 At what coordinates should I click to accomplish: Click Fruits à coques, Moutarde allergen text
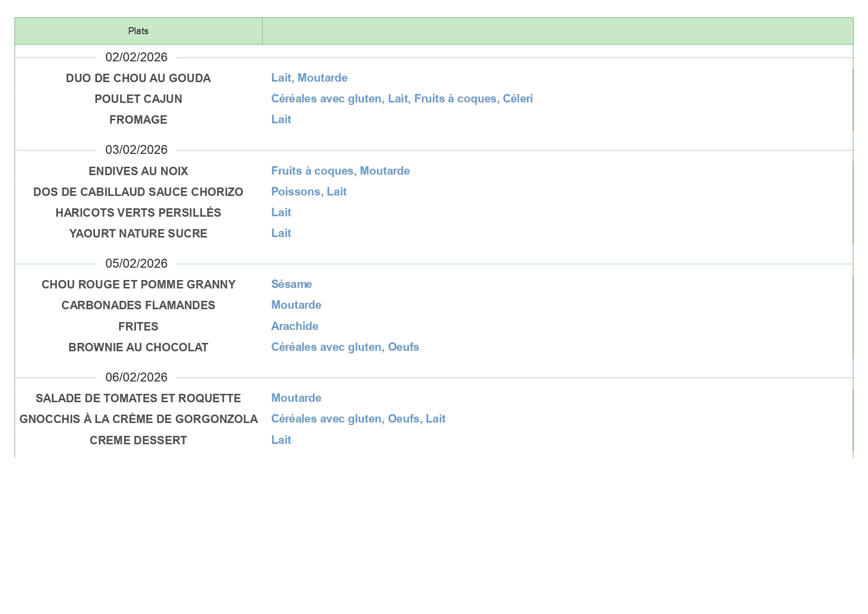coord(340,171)
